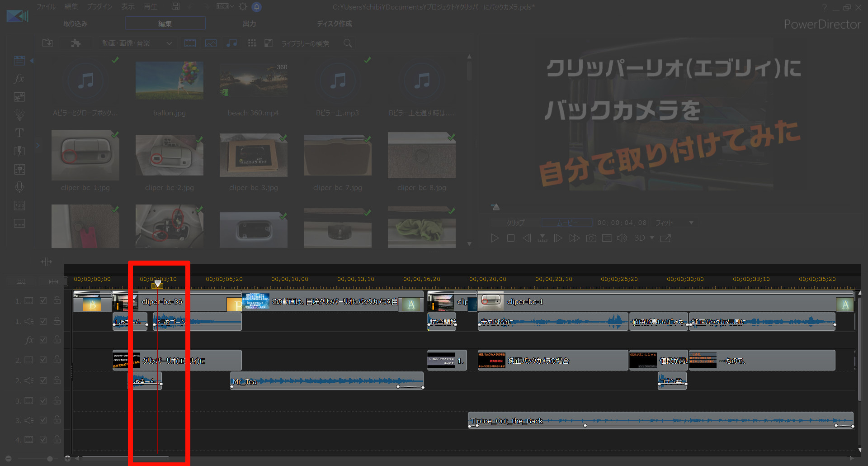Open library menu grid icon
This screenshot has height=466, width=868.
tap(252, 43)
